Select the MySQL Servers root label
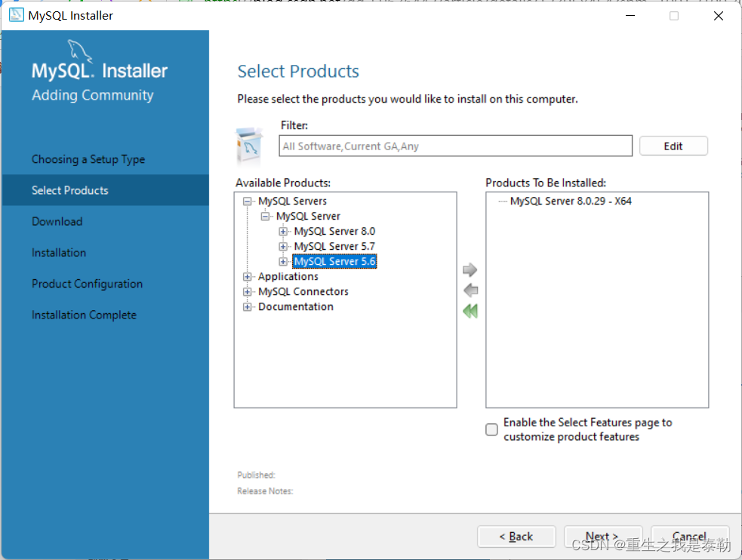This screenshot has height=560, width=742. 292,201
